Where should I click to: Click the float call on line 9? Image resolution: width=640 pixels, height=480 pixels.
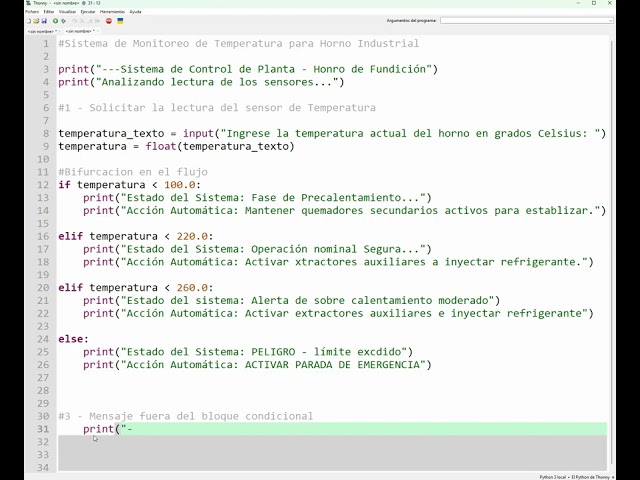tap(161, 146)
